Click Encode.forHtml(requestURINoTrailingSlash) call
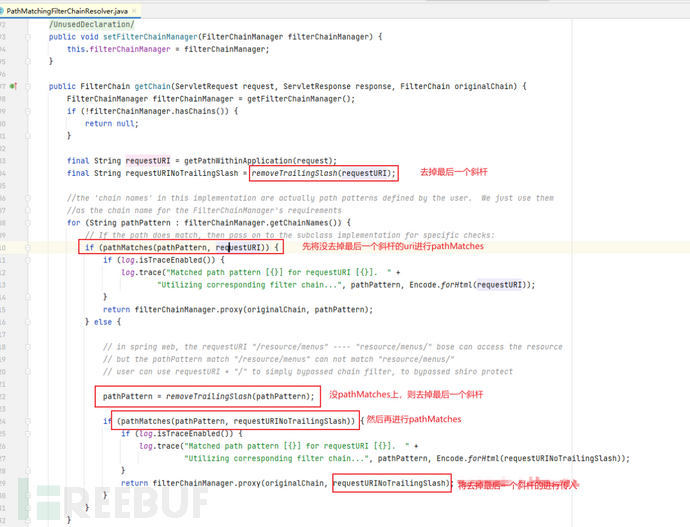Screen dimensions: 690x527 pos(531,458)
